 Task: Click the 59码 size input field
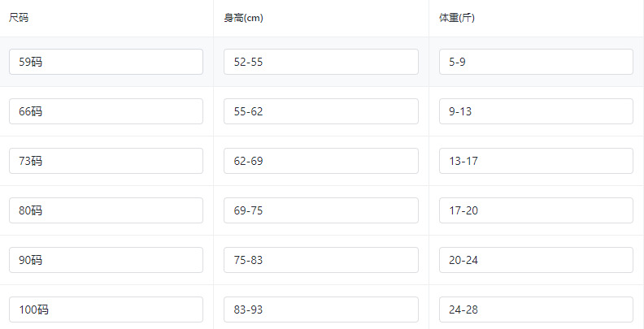coord(106,62)
